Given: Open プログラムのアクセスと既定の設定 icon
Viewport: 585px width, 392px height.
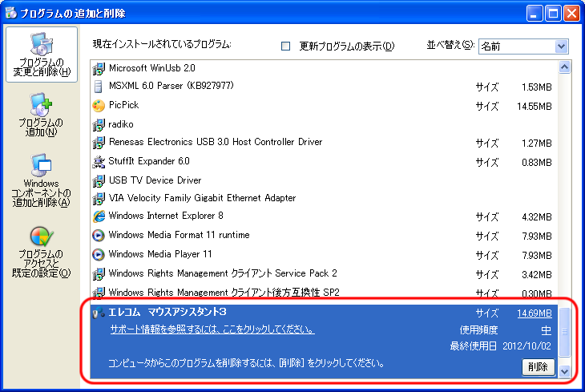Looking at the screenshot, I should 42,252.
